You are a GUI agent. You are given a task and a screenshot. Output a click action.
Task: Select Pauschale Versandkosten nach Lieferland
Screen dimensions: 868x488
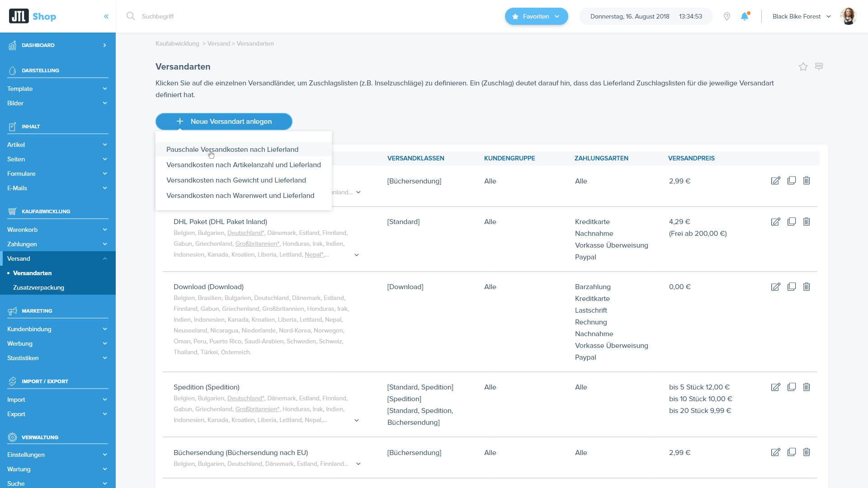(232, 150)
